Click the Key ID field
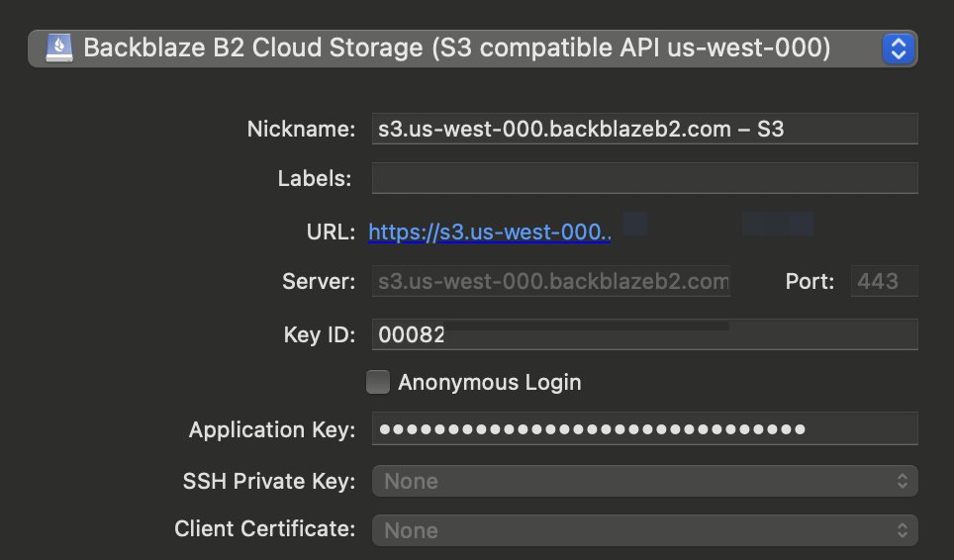This screenshot has width=954, height=560. click(645, 334)
